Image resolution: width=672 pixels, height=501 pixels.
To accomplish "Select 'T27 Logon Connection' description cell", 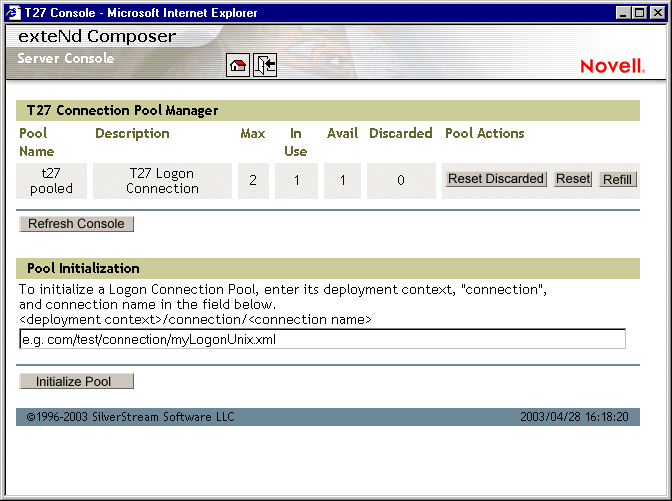I will (x=162, y=181).
